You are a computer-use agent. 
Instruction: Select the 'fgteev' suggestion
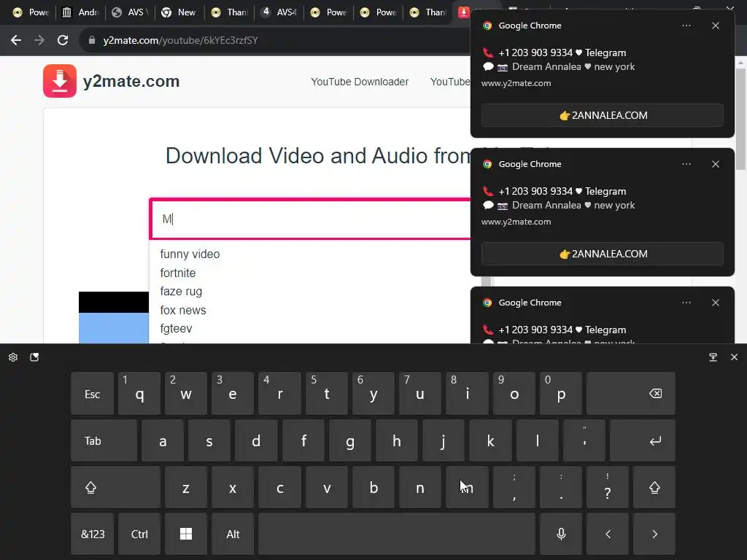(176, 329)
